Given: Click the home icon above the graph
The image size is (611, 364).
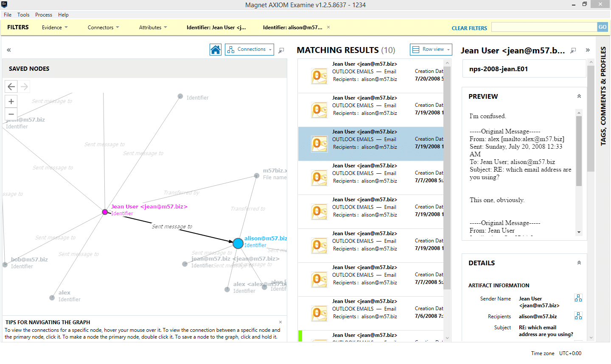Looking at the screenshot, I should click(216, 50).
